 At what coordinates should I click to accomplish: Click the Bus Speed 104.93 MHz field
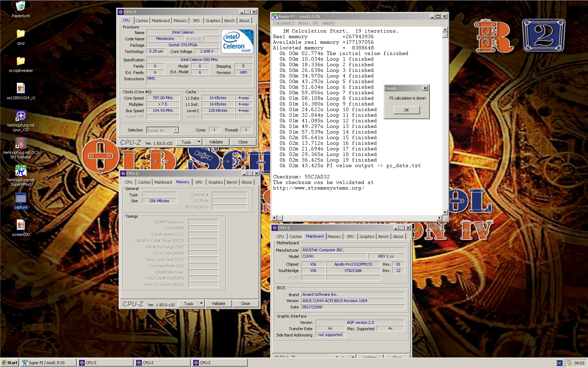coord(163,111)
